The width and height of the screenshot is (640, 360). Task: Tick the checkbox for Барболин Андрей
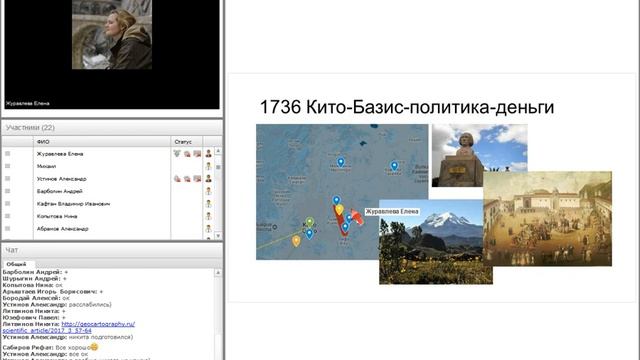tap(7, 191)
